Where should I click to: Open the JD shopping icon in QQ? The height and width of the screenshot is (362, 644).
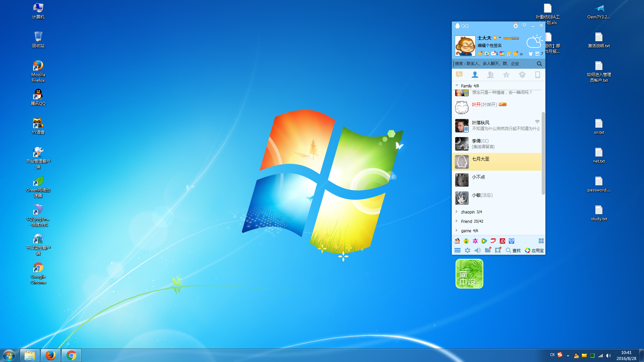[x=502, y=241]
